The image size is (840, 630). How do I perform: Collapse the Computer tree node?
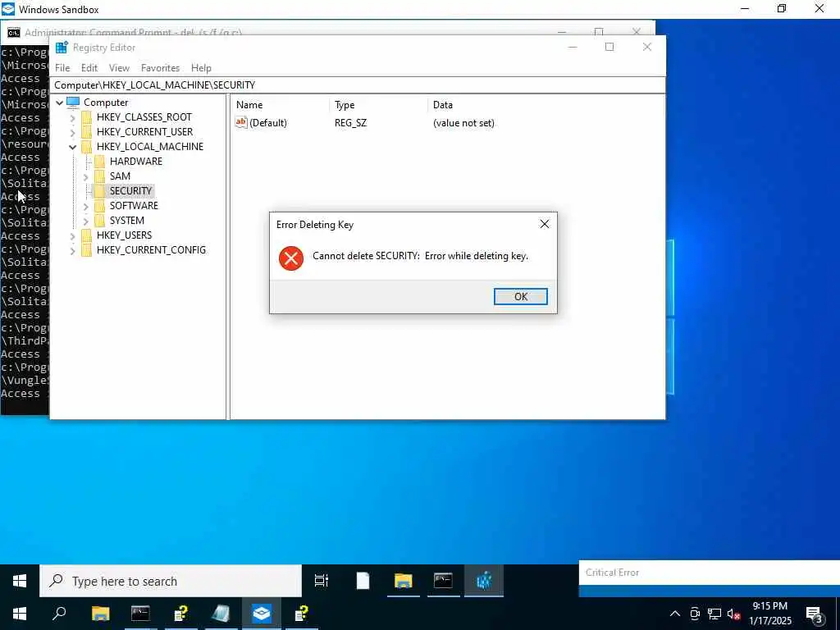pos(59,103)
